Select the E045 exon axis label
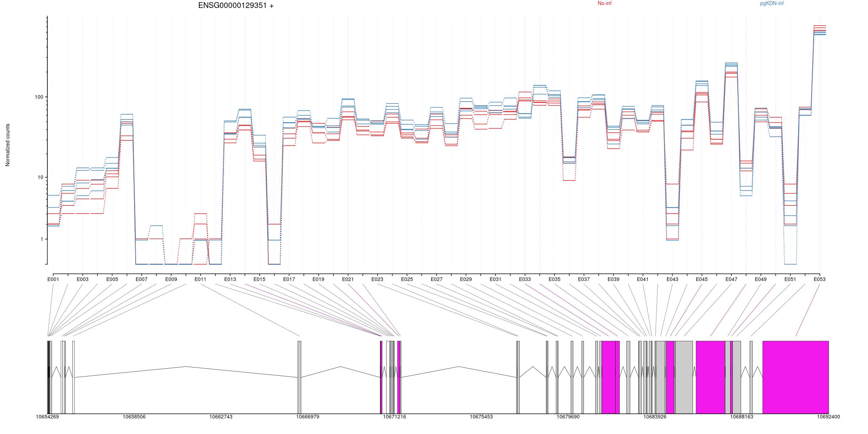 tap(702, 280)
